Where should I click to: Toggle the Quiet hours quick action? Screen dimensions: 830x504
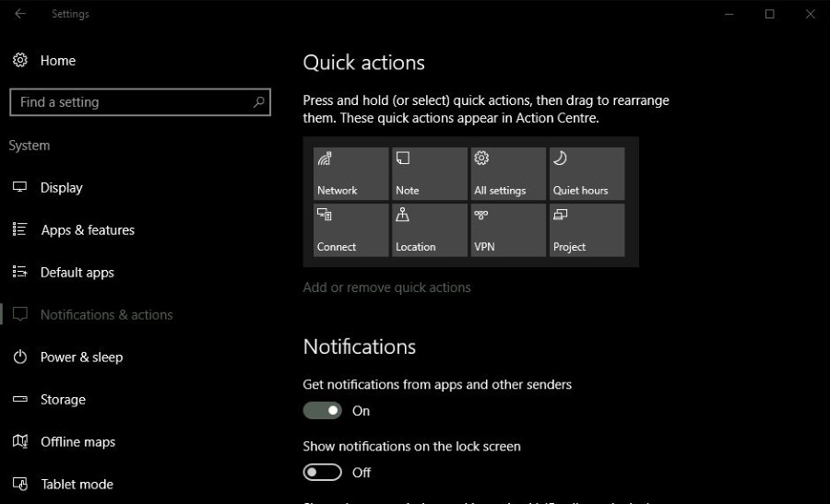(587, 173)
